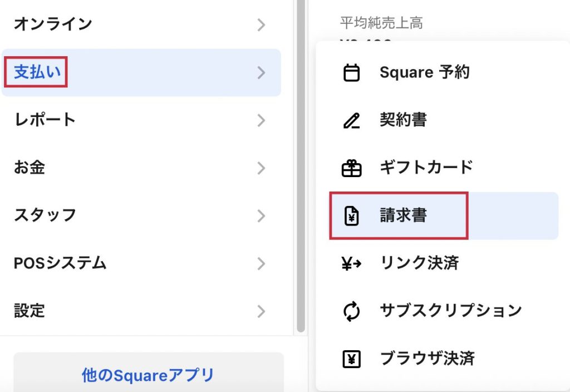The image size is (570, 392).
Task: Select the リンク決済 label
Action: coord(419,263)
